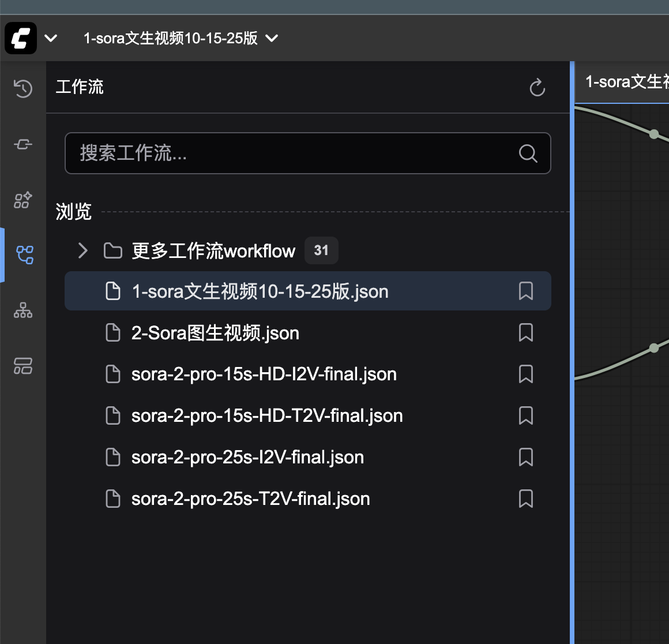
Task: Select the workflows sidebar icon
Action: 24,254
